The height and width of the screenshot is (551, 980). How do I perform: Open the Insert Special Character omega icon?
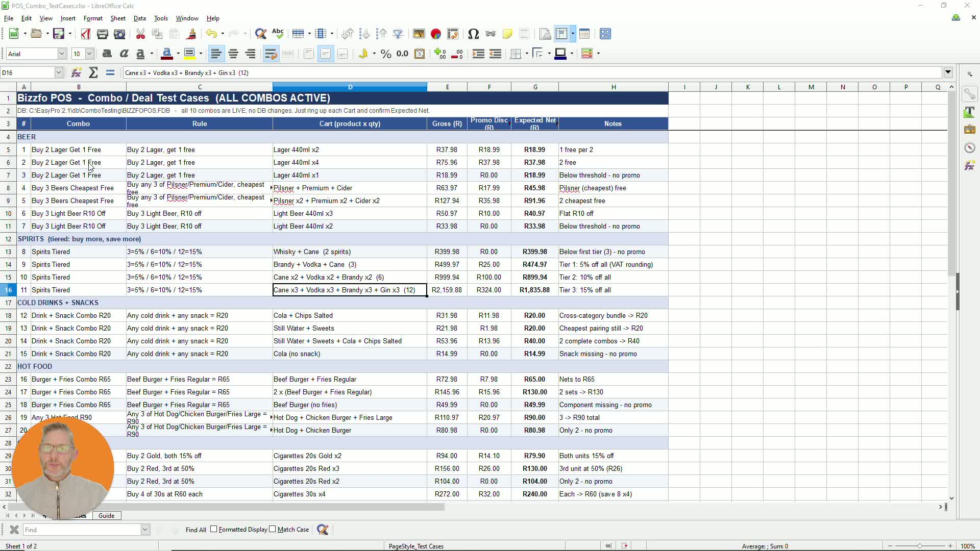[x=473, y=34]
